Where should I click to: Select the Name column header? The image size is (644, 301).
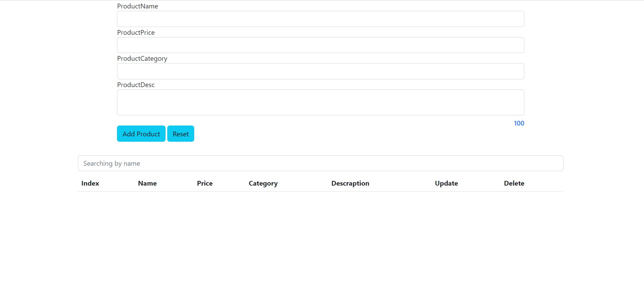[x=147, y=183]
